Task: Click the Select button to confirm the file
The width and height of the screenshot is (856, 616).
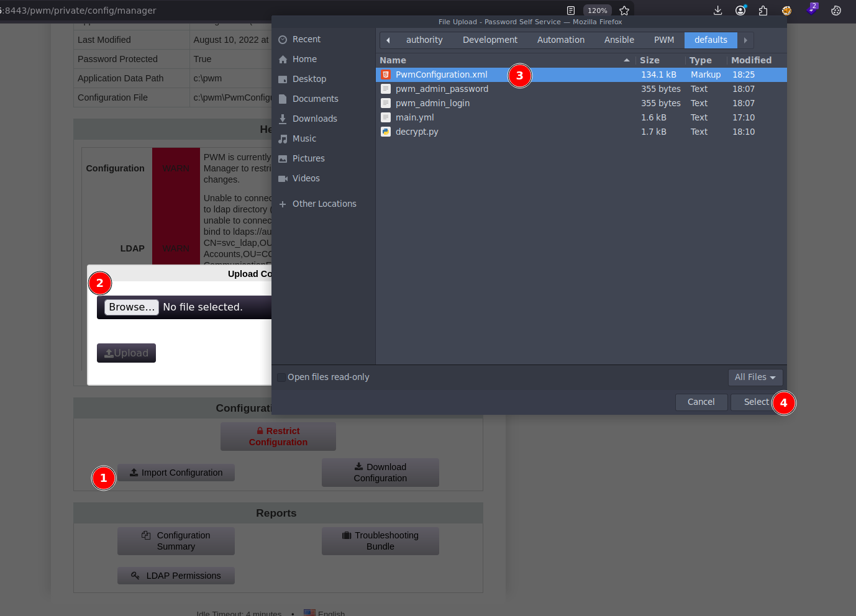Action: coord(756,402)
